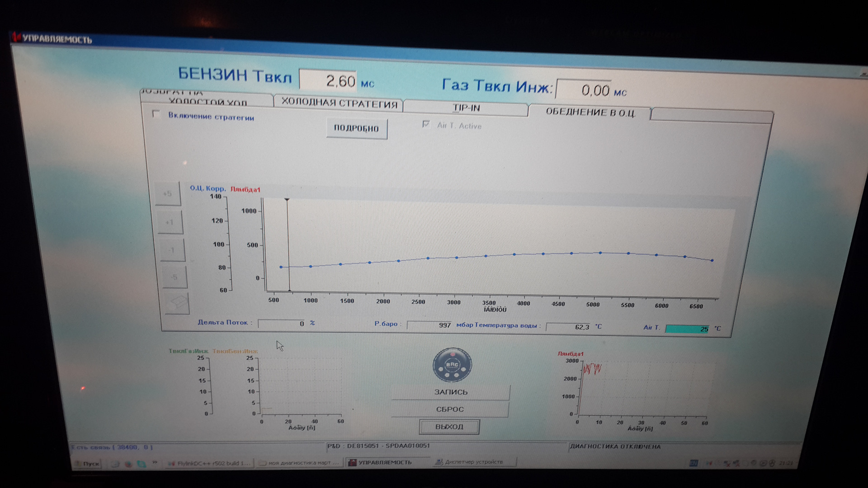The height and width of the screenshot is (488, 868).
Task: Click the eraser icon button below -5
Action: 176,303
